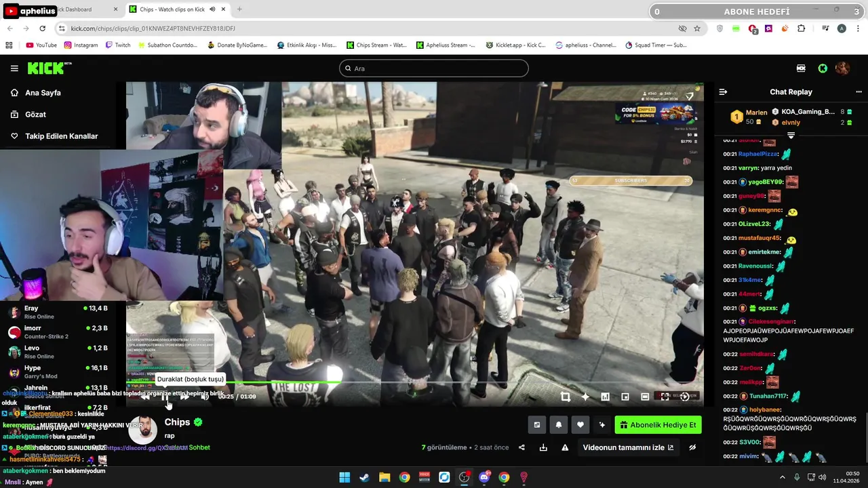Click the KICK logo

tap(49, 68)
